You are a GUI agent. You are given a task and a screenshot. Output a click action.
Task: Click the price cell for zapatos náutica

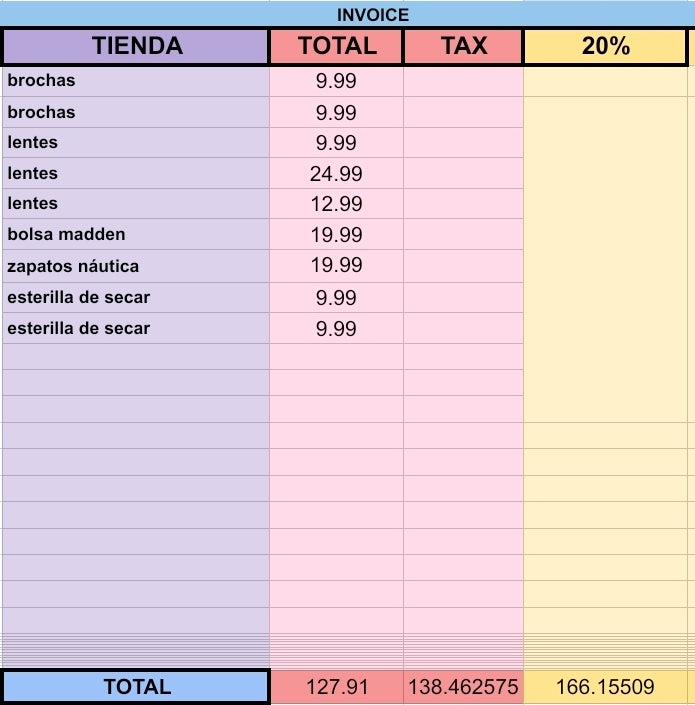[336, 266]
